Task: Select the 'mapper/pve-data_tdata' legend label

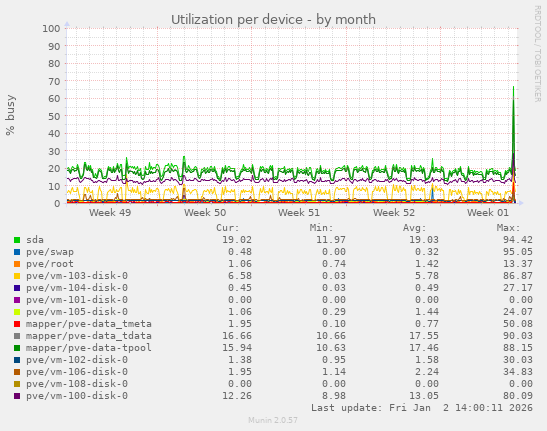Action: 89,336
